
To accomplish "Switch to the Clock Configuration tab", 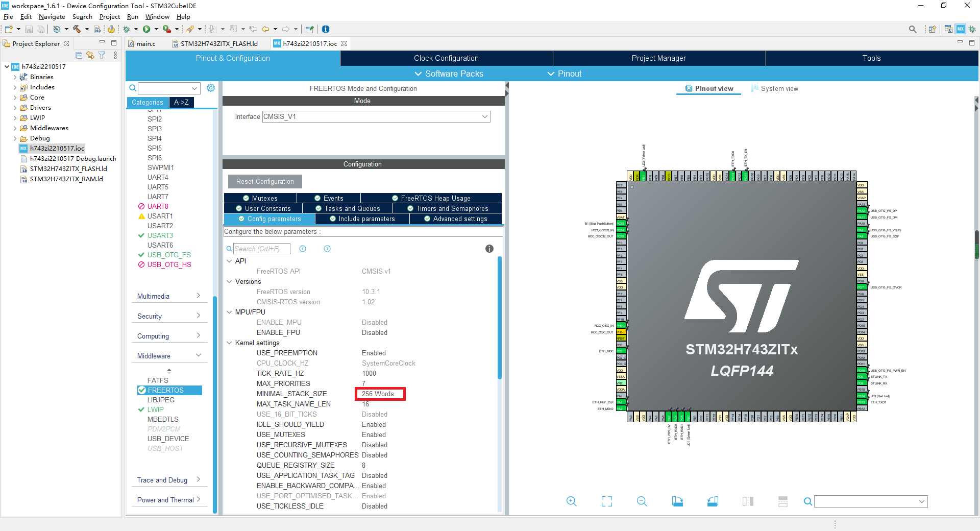I will (446, 58).
